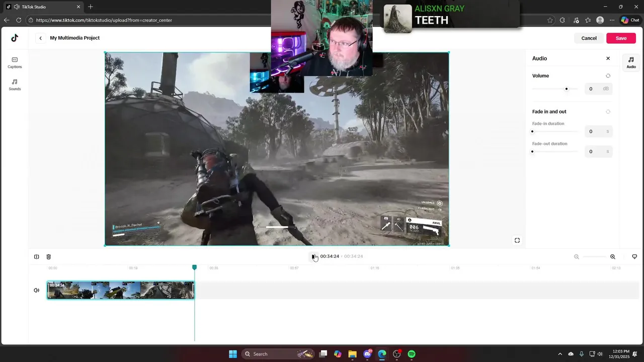Click the timeline playhead marker
The width and height of the screenshot is (644, 362).
click(x=195, y=267)
